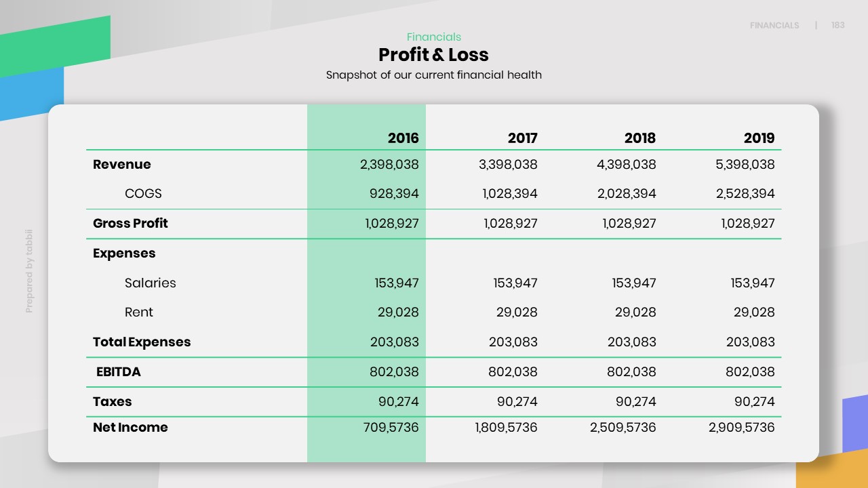Select the green Financials subtitle text
The height and width of the screenshot is (488, 868).
click(x=433, y=37)
